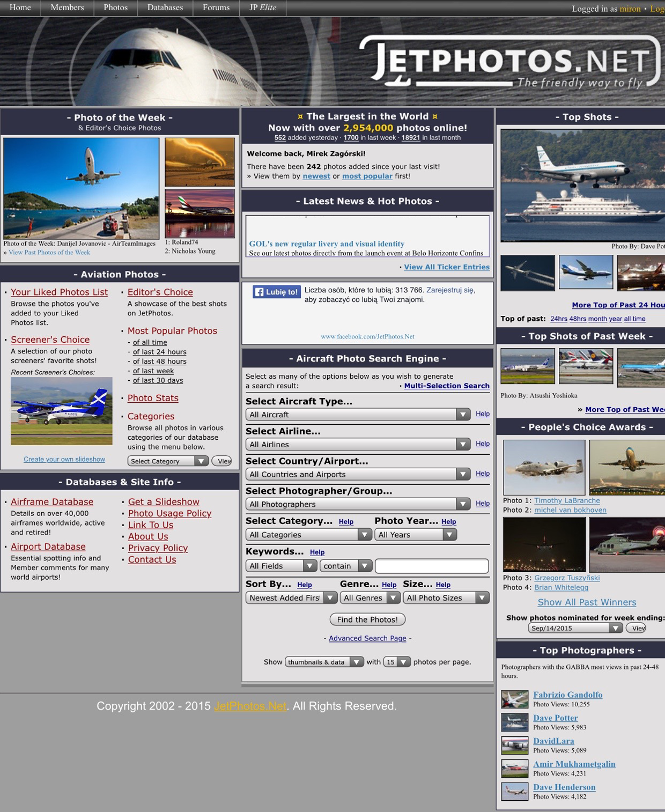This screenshot has width=665, height=812.
Task: Open Your Liked Photos List
Action: 59,292
